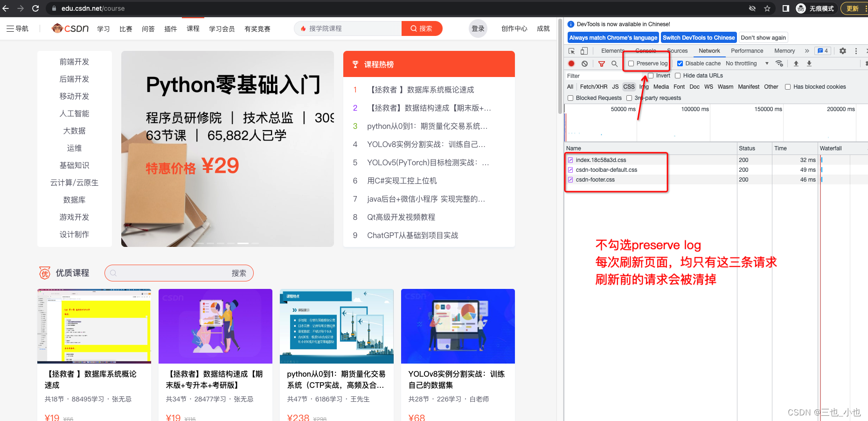
Task: Click Always match Chrome's language button
Action: tap(613, 38)
